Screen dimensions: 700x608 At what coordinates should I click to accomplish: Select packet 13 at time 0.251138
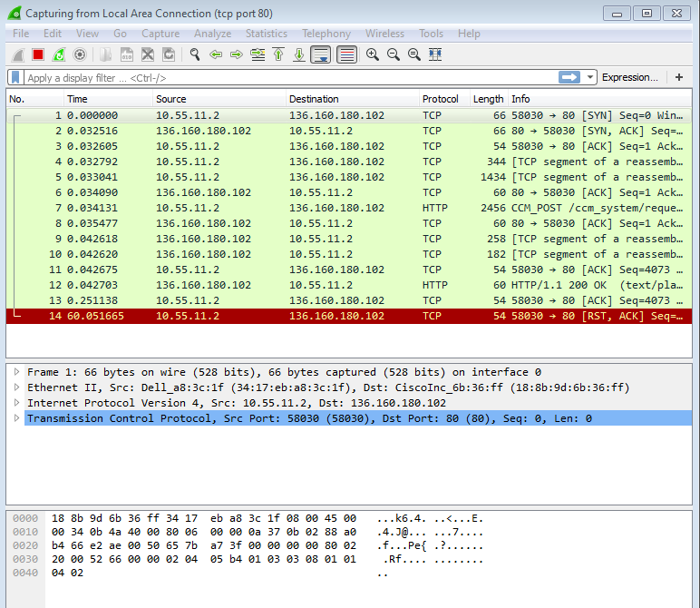(x=349, y=300)
